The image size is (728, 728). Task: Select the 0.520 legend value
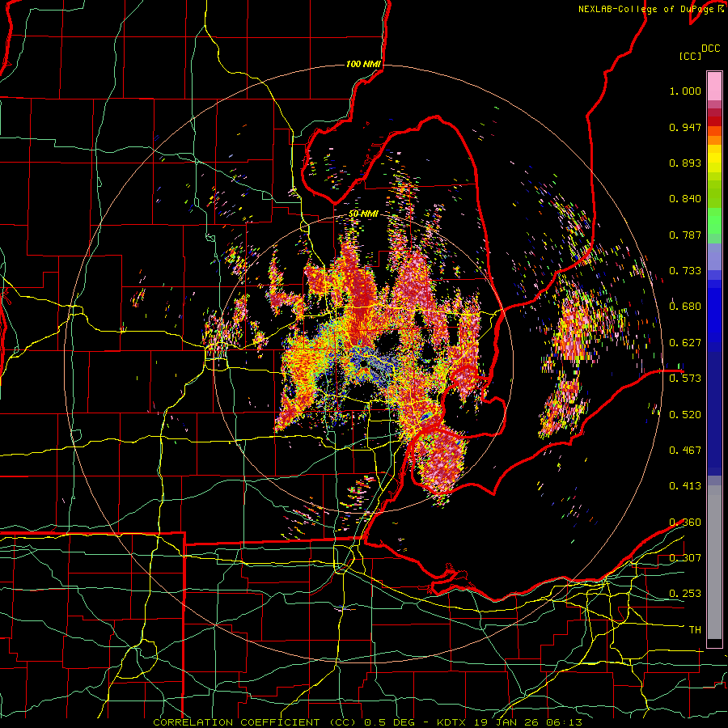685,415
